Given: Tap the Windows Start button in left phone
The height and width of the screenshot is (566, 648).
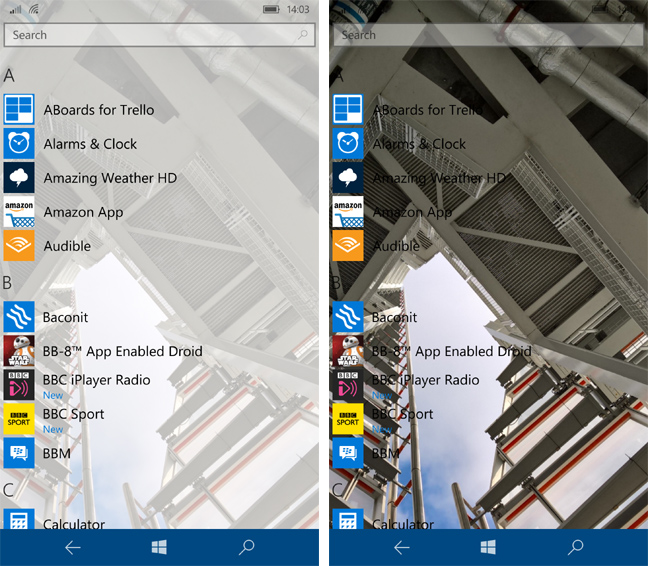Looking at the screenshot, I should [159, 547].
